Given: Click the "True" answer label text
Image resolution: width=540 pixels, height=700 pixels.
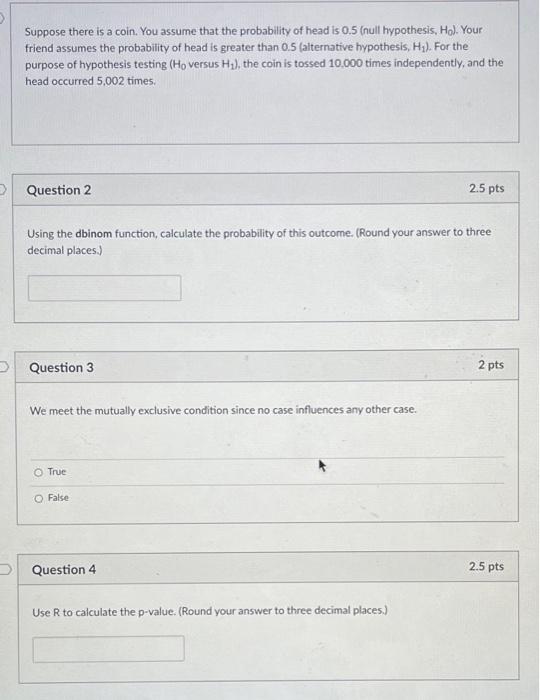Looking at the screenshot, I should [57, 471].
